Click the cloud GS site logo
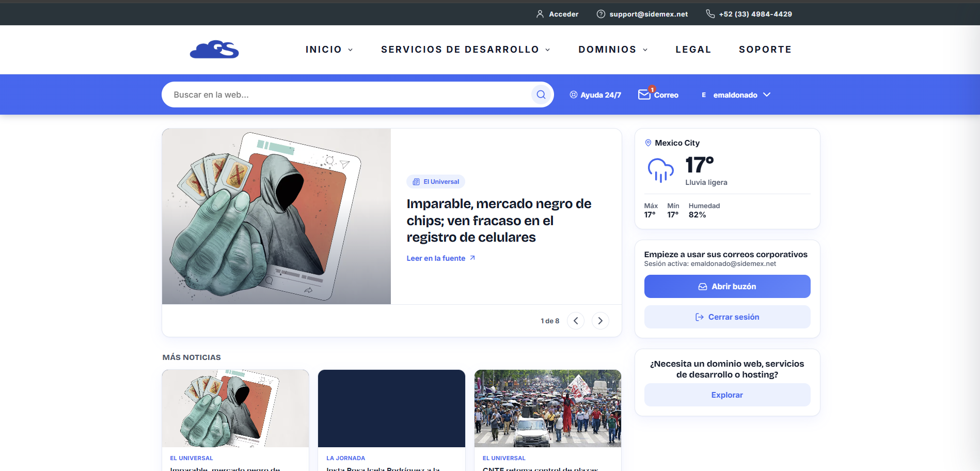This screenshot has width=980, height=471. tap(214, 49)
